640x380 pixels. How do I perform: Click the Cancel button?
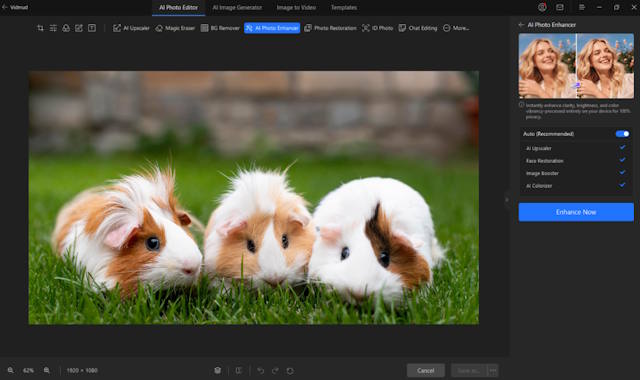[426, 370]
